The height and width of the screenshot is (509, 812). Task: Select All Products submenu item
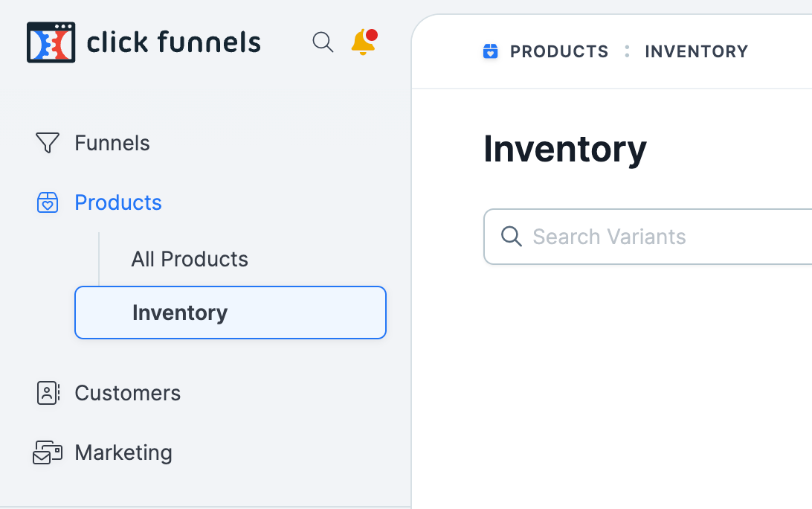190,259
